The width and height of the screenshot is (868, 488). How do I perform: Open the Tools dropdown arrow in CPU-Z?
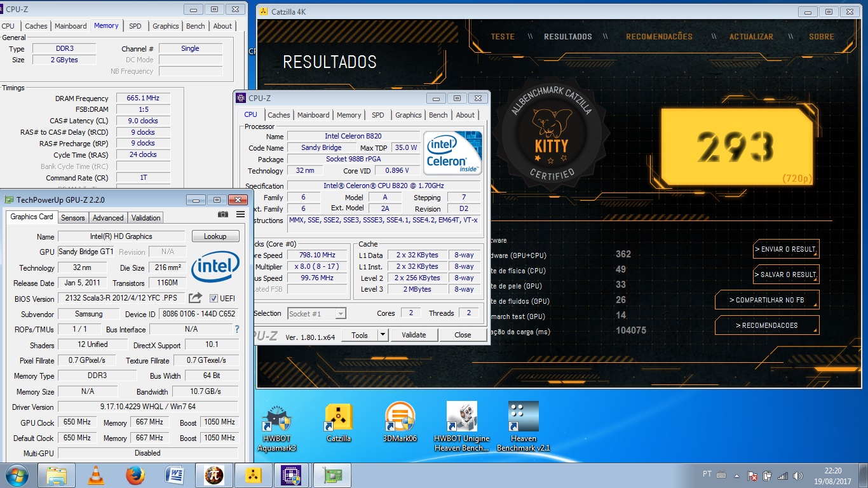(x=383, y=335)
